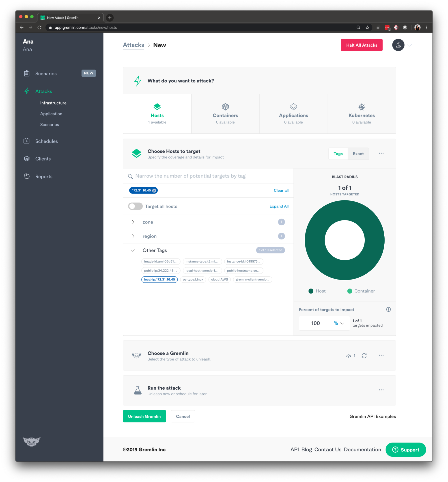
Task: Click the percent value field showing 100
Action: click(314, 323)
